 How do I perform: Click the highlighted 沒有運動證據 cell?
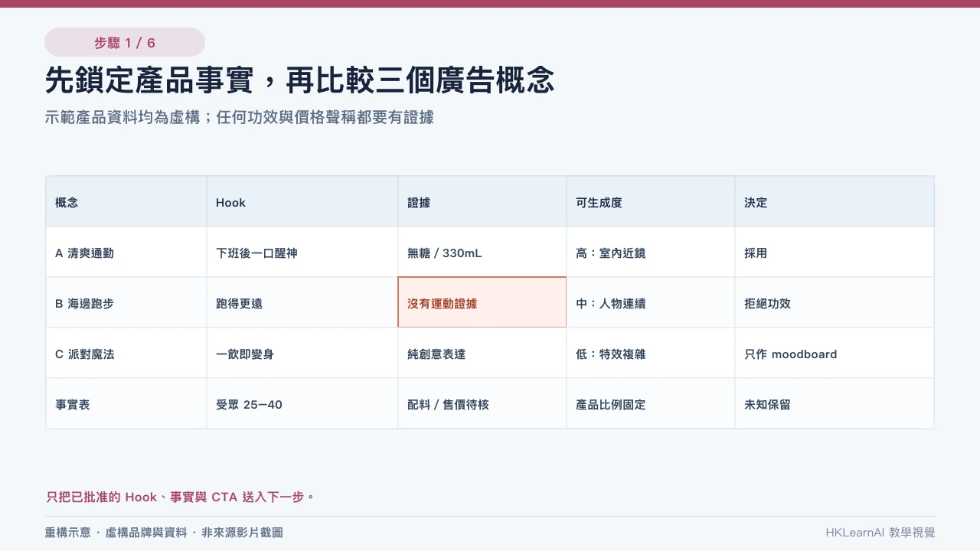(x=482, y=302)
